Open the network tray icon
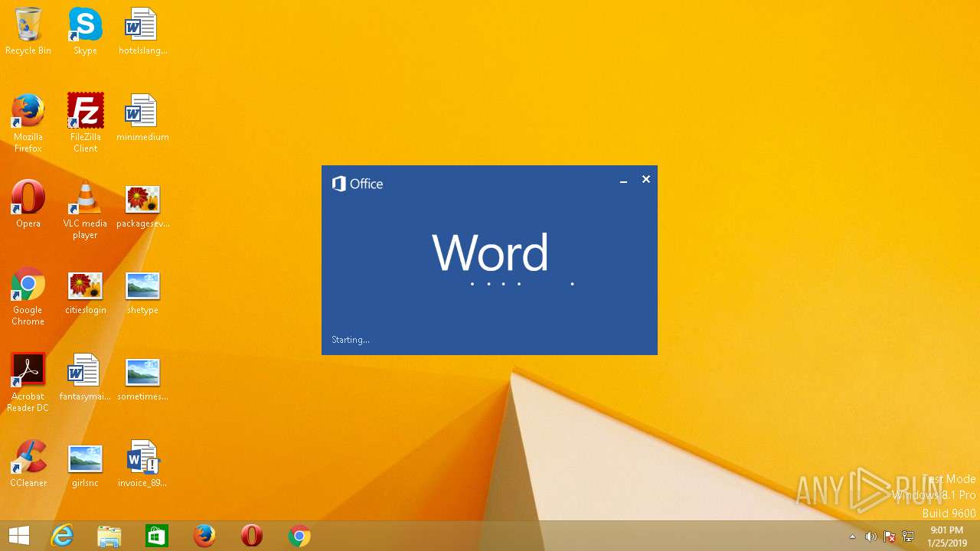This screenshot has width=980, height=551. coord(908,536)
